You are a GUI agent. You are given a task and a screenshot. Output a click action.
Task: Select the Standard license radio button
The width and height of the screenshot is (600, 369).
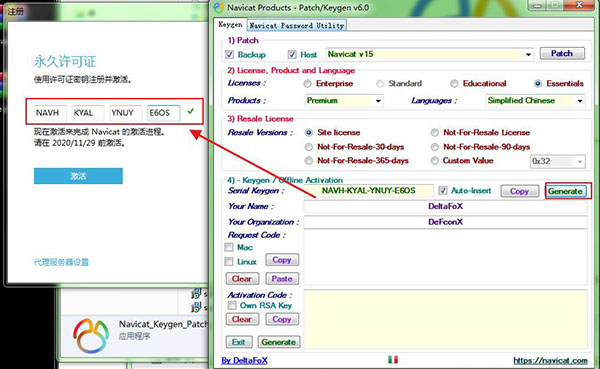[x=380, y=83]
